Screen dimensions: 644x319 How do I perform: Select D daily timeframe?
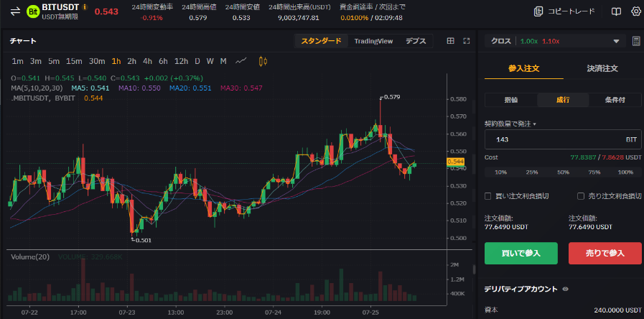(197, 61)
